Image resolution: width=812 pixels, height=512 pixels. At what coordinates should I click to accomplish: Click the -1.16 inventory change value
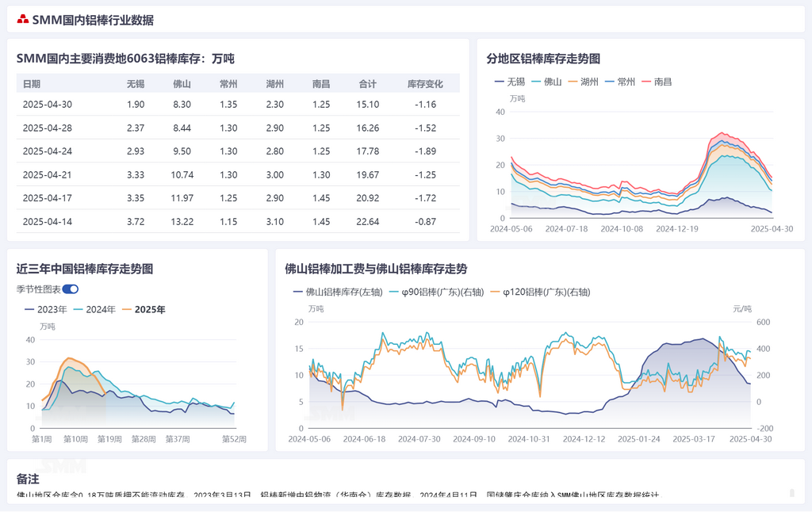point(425,105)
